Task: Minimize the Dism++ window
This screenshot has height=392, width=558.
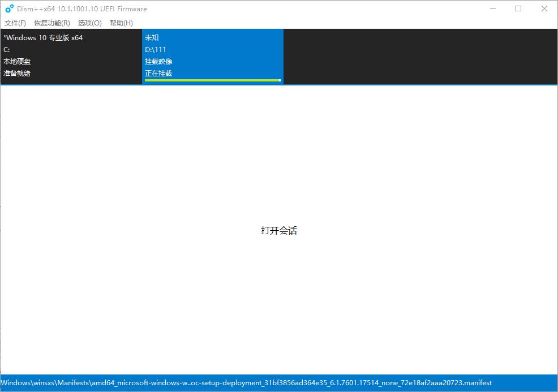Action: 492,8
